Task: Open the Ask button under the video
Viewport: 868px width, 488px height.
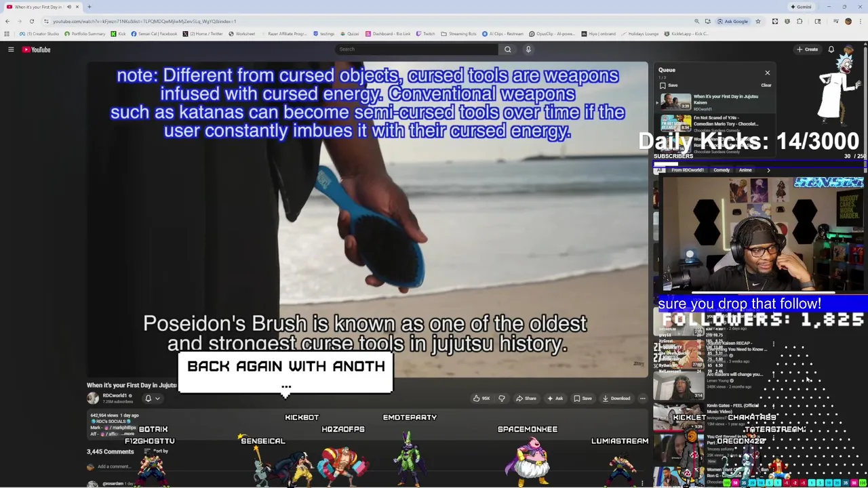Action: (555, 399)
